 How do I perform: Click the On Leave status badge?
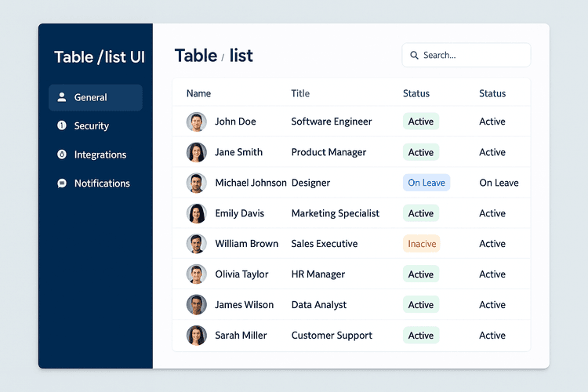[x=426, y=183]
